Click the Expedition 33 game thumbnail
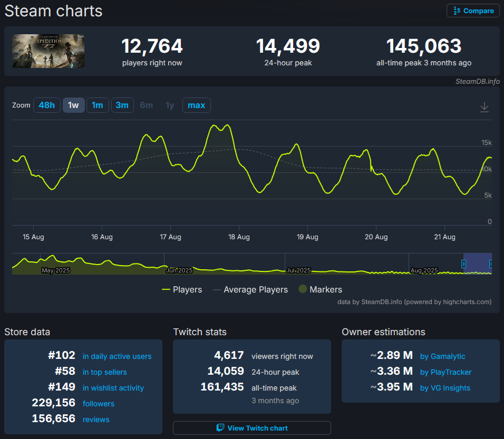Image resolution: width=504 pixels, height=439 pixels. click(x=49, y=51)
